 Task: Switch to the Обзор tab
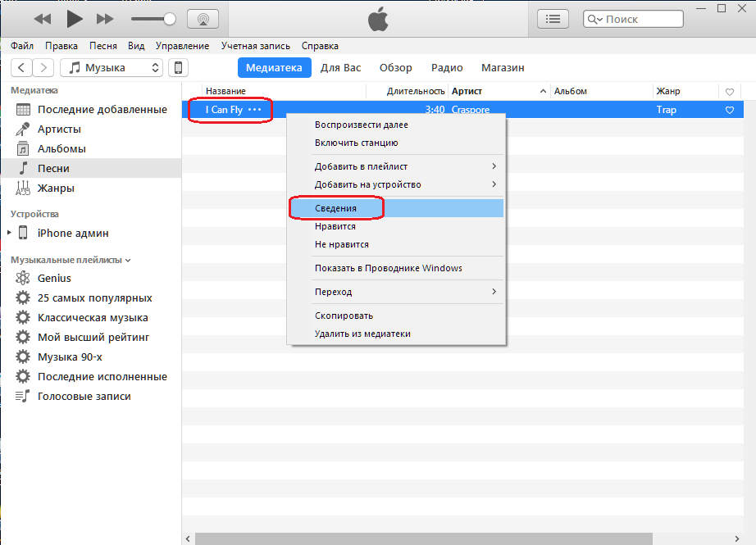(395, 67)
